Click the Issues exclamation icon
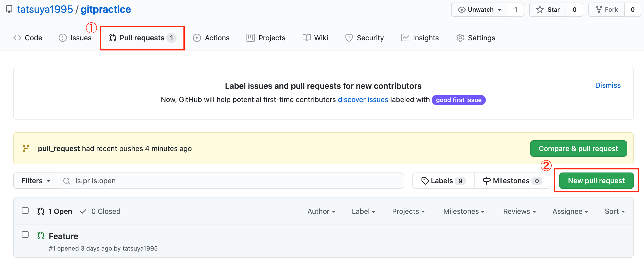 (63, 38)
